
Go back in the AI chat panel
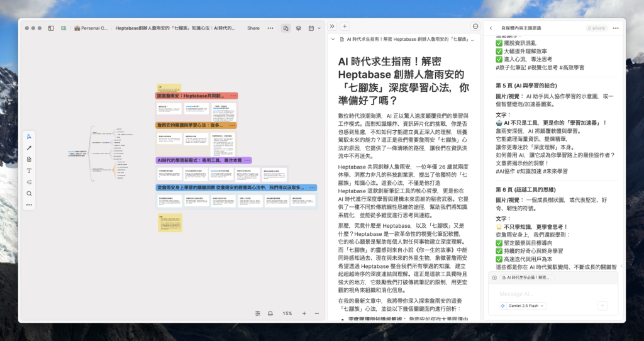(x=491, y=28)
